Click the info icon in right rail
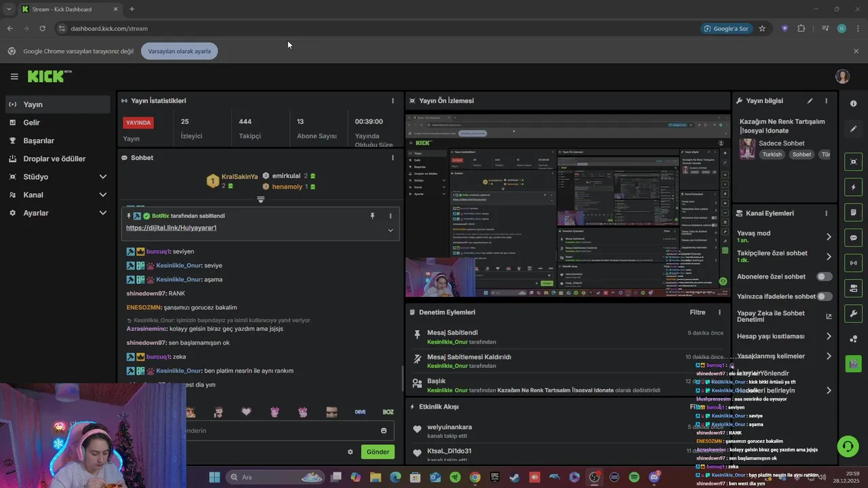The height and width of the screenshot is (488, 868). click(854, 104)
